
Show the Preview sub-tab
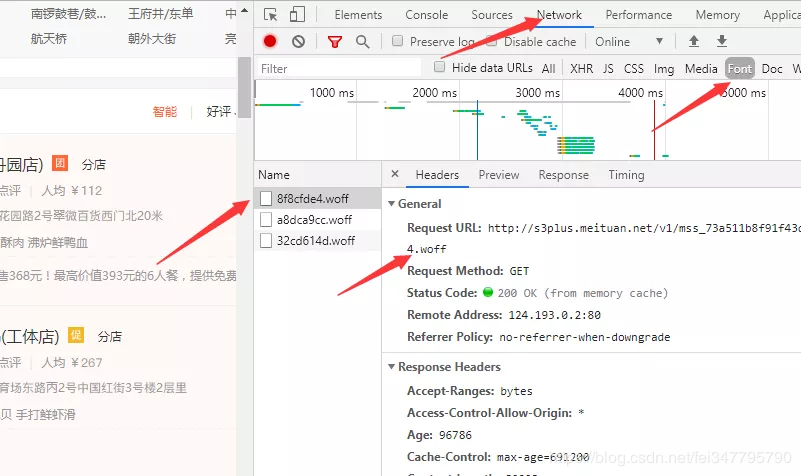point(499,175)
